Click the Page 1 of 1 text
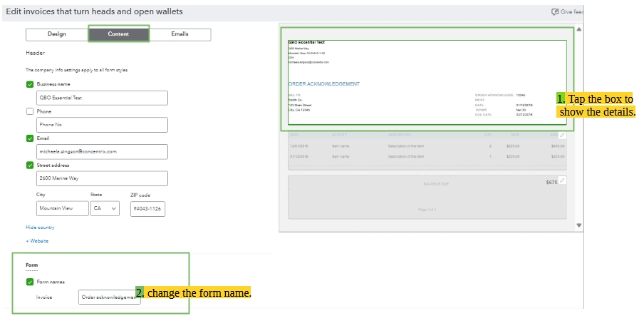Image resolution: width=644 pixels, height=321 pixels. click(427, 210)
